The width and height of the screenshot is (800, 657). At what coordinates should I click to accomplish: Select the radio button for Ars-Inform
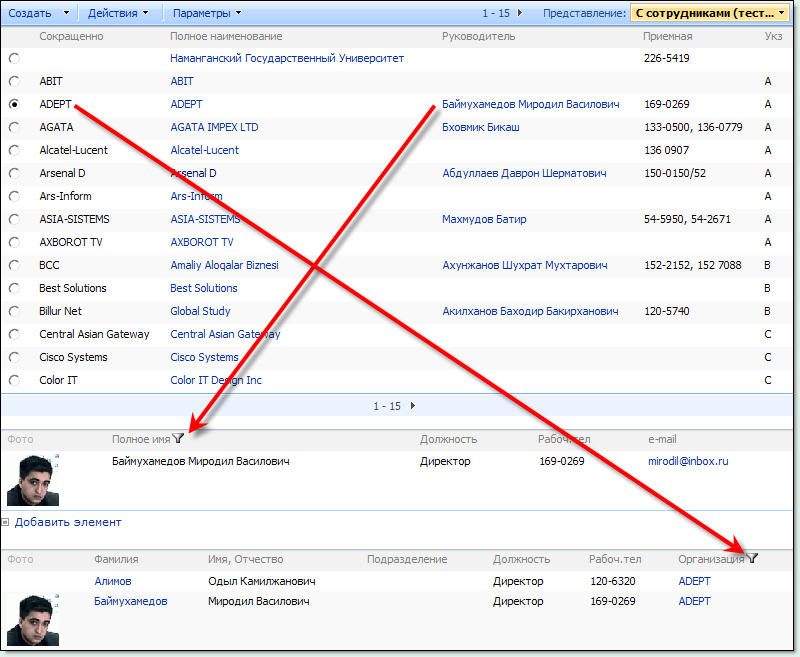(x=14, y=196)
